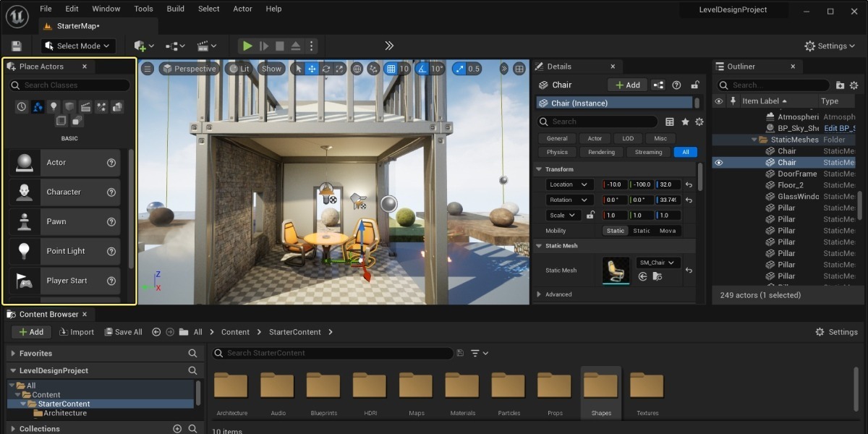This screenshot has height=434, width=868.
Task: Select the Move tool in viewport toolbar
Action: click(x=313, y=68)
